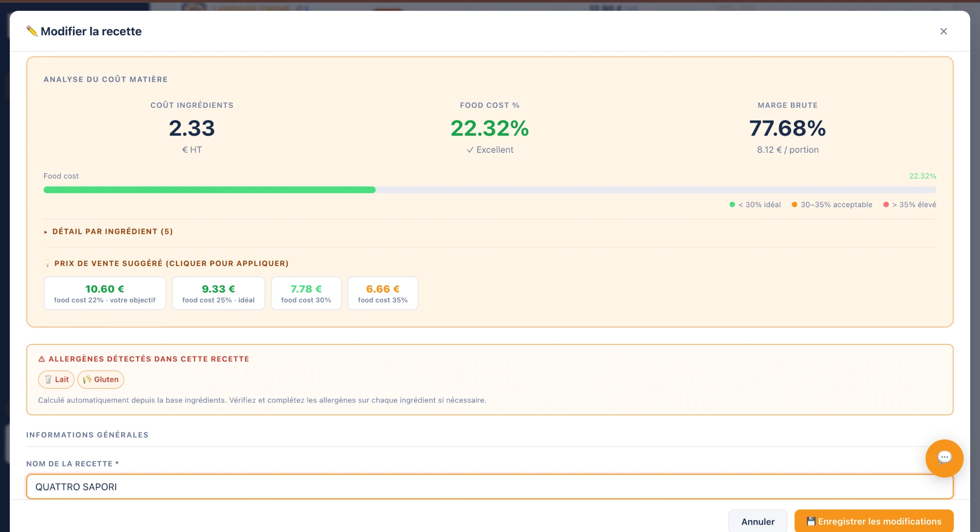Click the floppy disk icon on Enregistrer button
Image resolution: width=980 pixels, height=532 pixels.
click(x=811, y=521)
